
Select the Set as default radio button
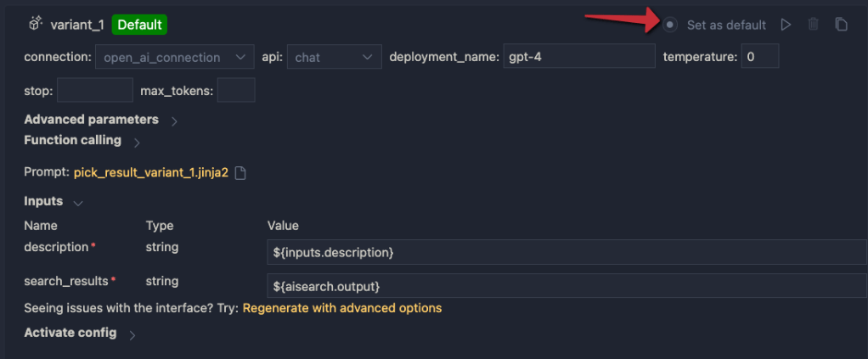pyautogui.click(x=670, y=25)
